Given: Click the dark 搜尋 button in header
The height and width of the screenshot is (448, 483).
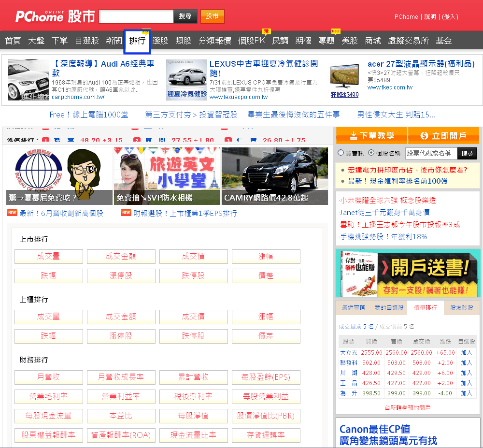Looking at the screenshot, I should coord(185,16).
